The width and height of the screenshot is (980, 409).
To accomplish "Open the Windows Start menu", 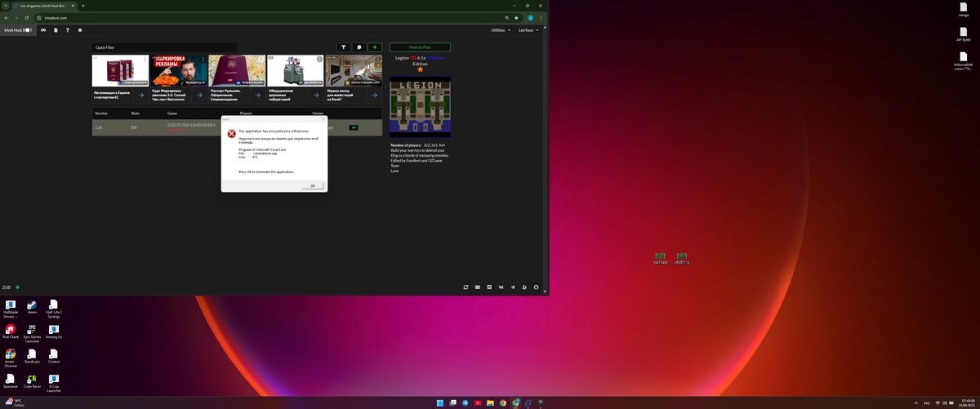I will tap(441, 402).
